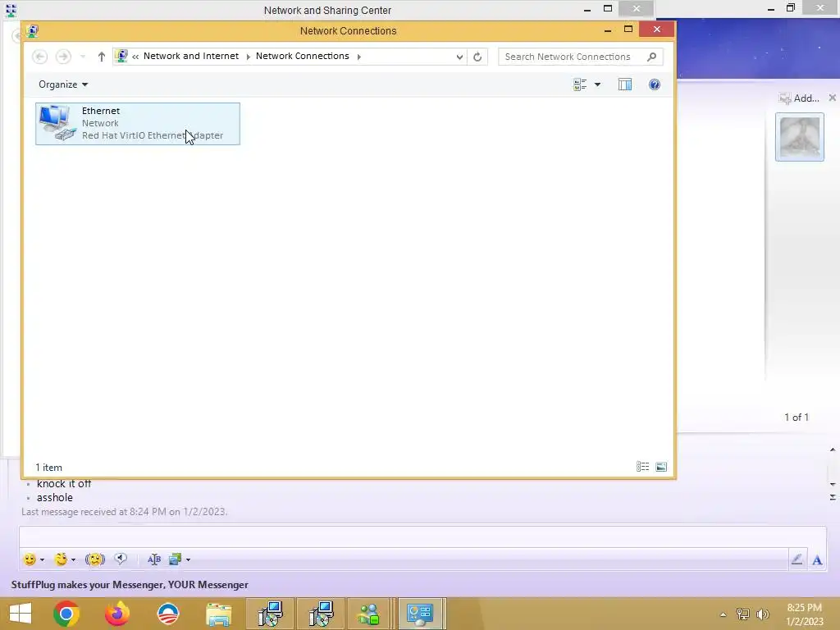Open Help with question mark icon
Image resolution: width=840 pixels, height=630 pixels.
[654, 84]
